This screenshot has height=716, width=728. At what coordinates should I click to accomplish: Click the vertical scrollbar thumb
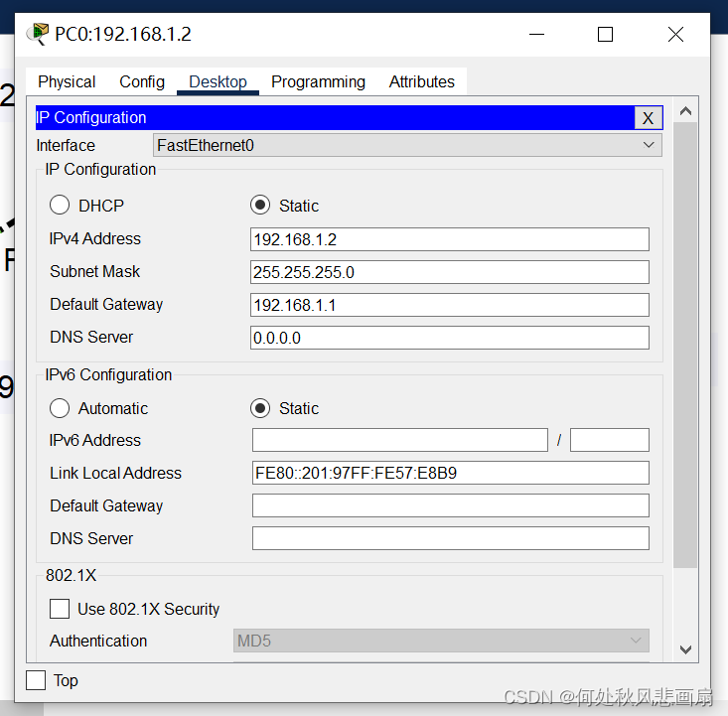point(685,345)
